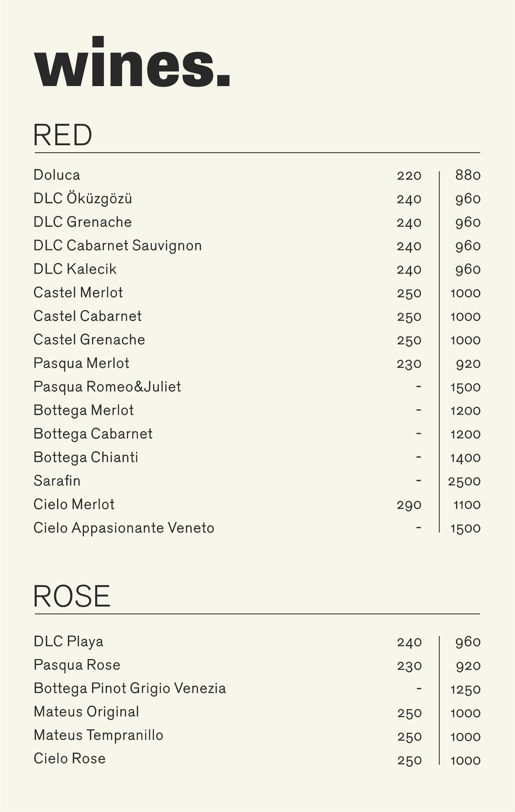This screenshot has height=812, width=515.
Task: Click Cielo Appasionante Veneto entry
Action: coord(124,528)
